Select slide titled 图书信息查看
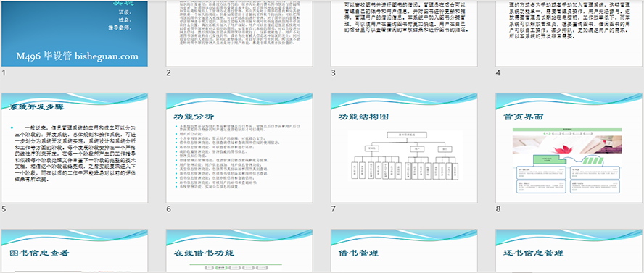This screenshot has width=644, height=273. (75, 251)
